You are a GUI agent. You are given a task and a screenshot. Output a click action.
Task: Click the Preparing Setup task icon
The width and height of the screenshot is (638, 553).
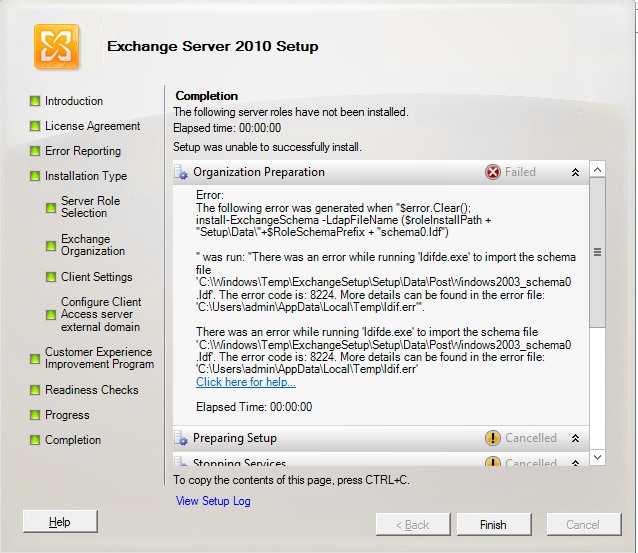point(181,439)
